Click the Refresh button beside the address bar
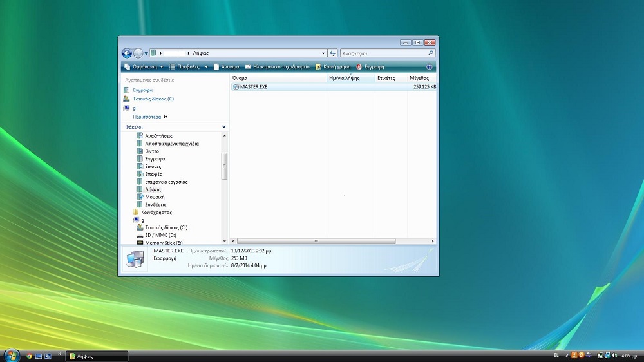644x362 pixels. (x=332, y=53)
